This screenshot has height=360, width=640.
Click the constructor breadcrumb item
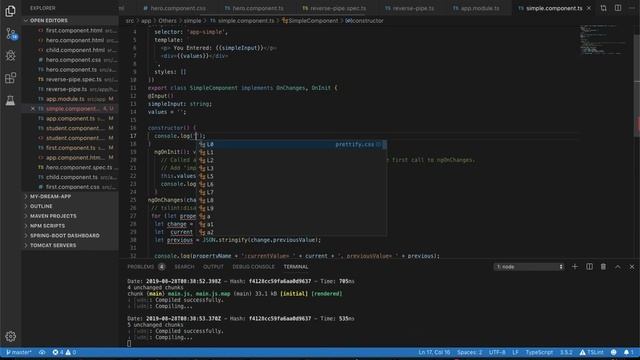[x=364, y=20]
